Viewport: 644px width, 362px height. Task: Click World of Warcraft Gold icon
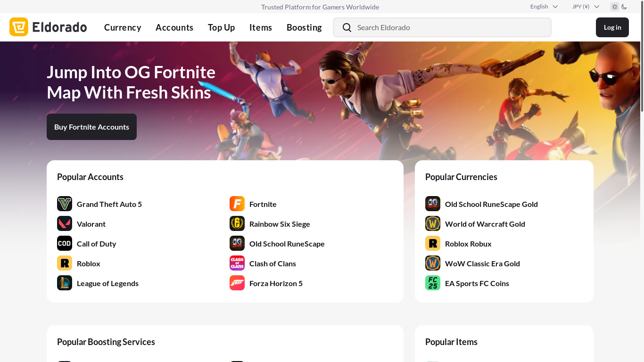(x=433, y=223)
